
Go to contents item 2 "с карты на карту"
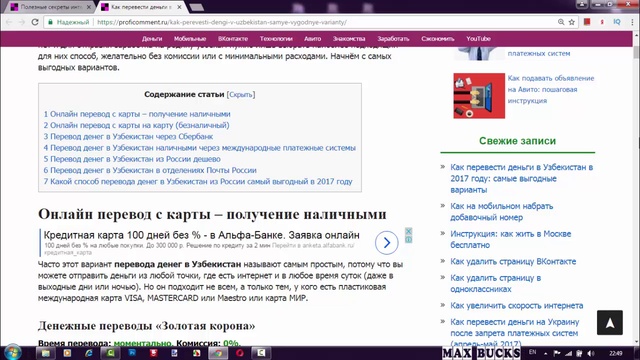pyautogui.click(x=136, y=125)
